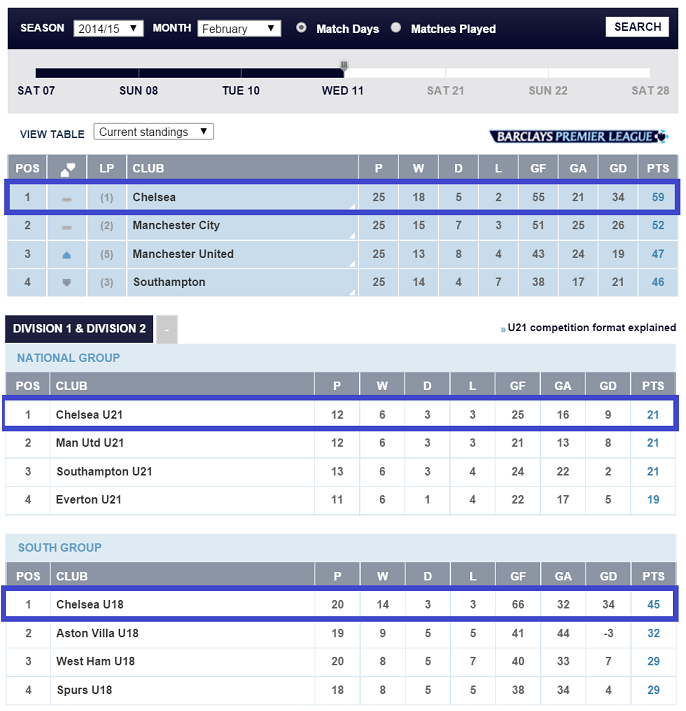
Task: Click Manchester United's upward movement arrow
Action: tap(67, 254)
